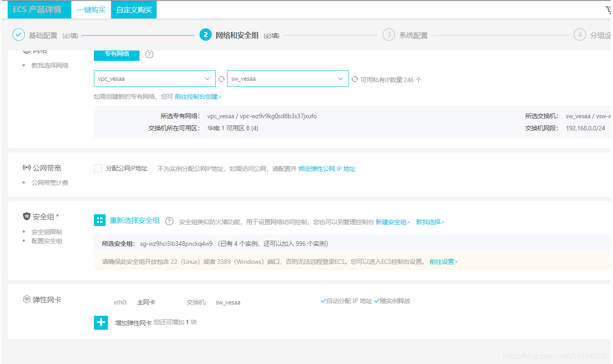
Task: Go to the 系统配置 step
Action: pos(413,35)
